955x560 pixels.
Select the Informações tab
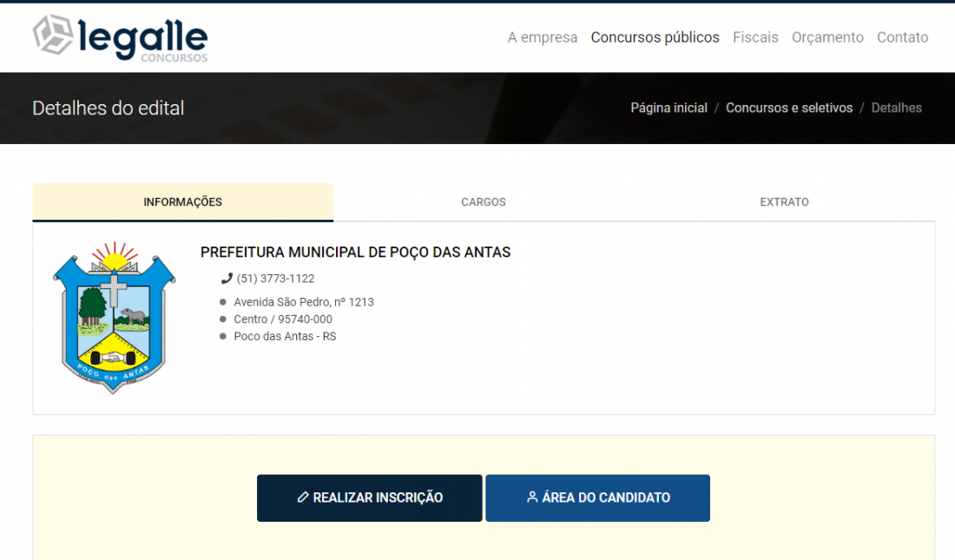tap(182, 202)
